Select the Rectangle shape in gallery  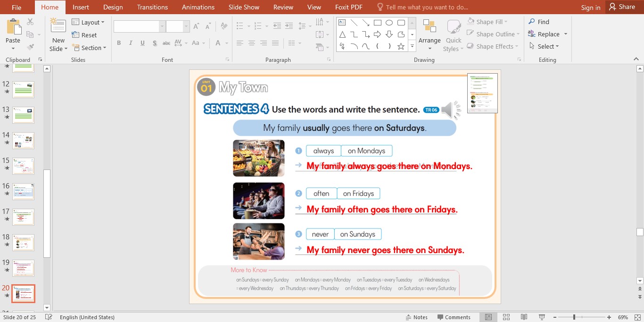click(x=378, y=23)
